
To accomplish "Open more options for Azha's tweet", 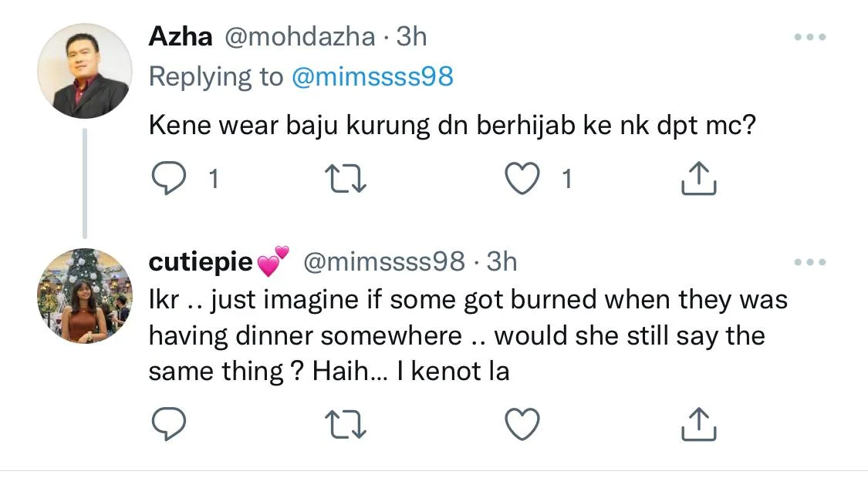I will (x=810, y=37).
